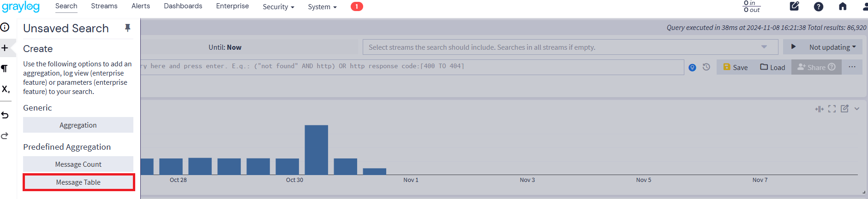Go to the home page icon
This screenshot has height=199, width=868.
pos(843,6)
